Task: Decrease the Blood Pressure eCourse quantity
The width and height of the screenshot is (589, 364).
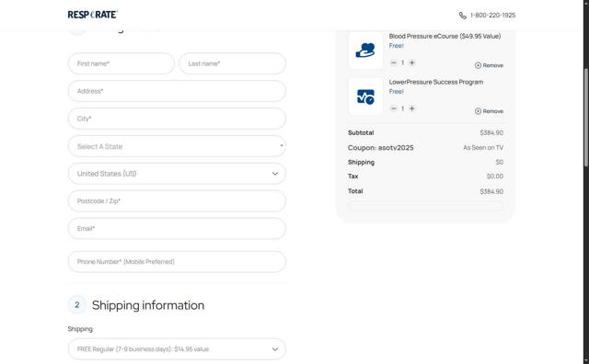Action: [x=393, y=63]
